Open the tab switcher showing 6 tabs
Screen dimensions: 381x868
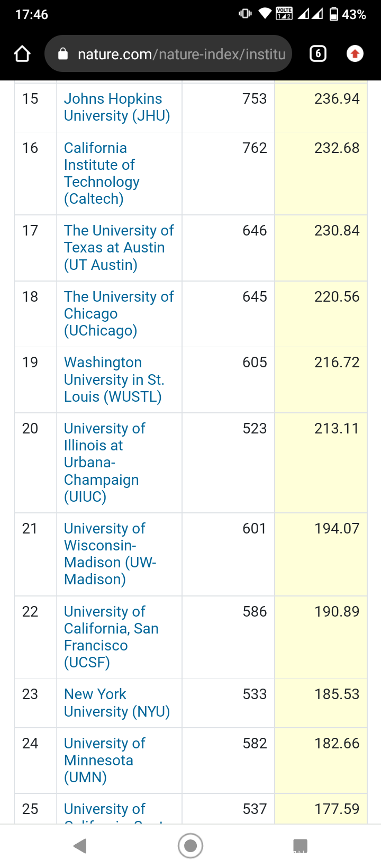[317, 54]
